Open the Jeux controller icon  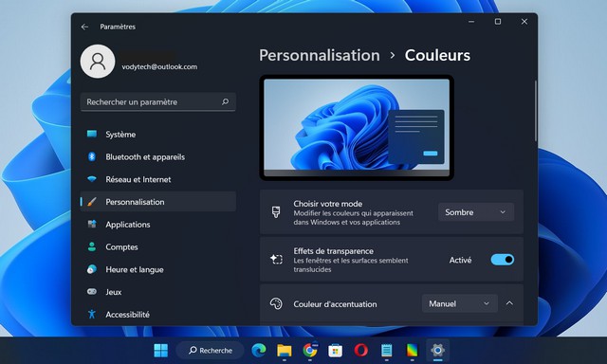(92, 292)
